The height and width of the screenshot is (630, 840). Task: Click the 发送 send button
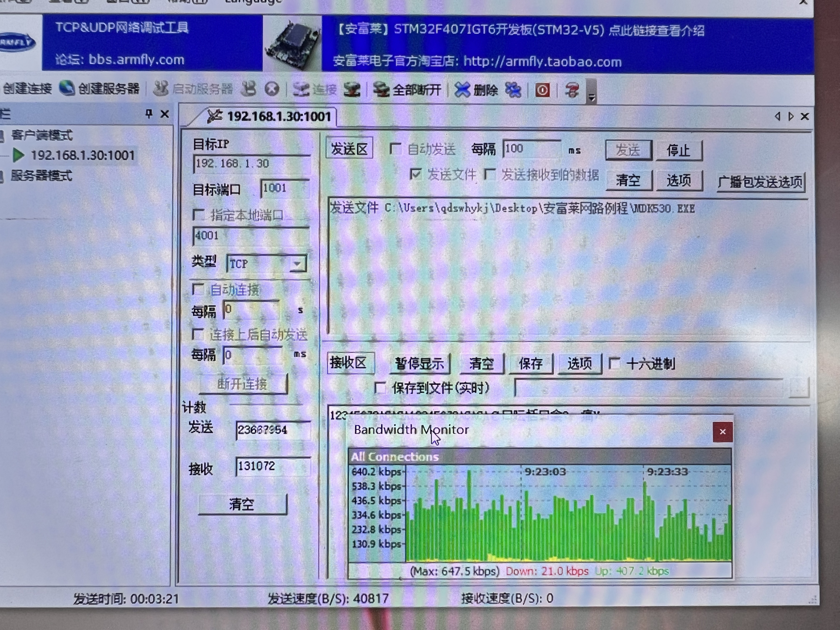click(629, 150)
